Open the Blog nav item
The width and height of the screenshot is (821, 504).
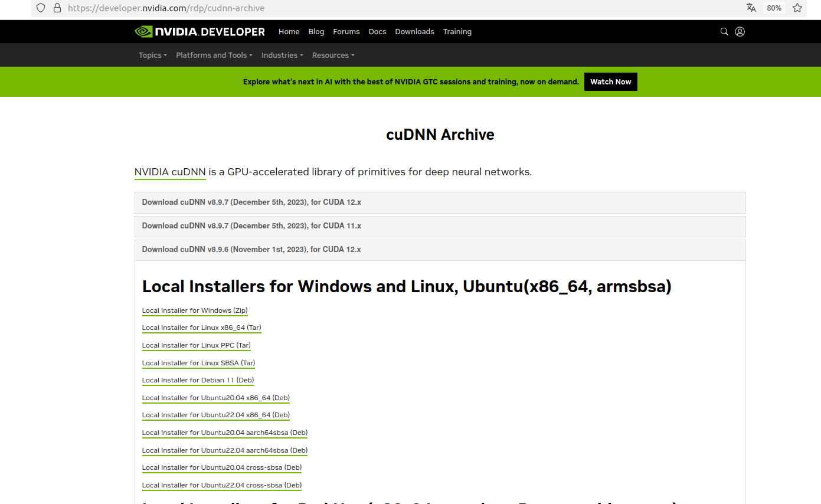point(316,32)
